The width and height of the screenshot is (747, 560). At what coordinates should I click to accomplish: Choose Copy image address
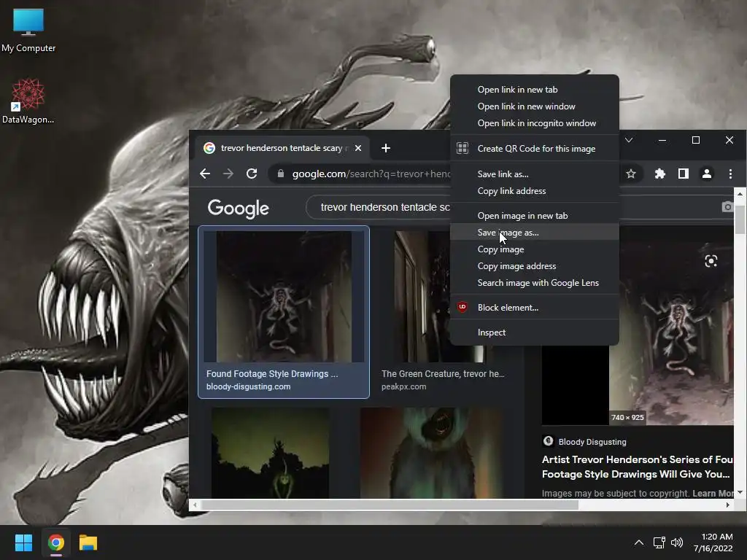(535, 266)
